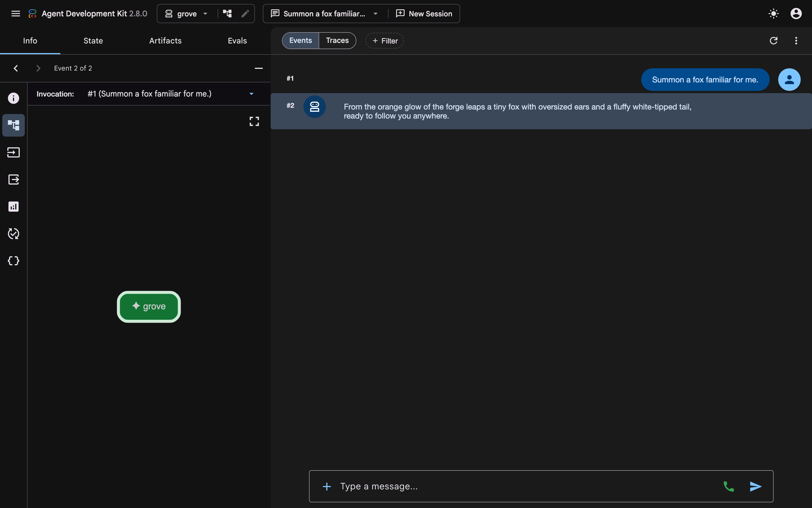Open the response output sidebar icon
The height and width of the screenshot is (508, 812).
tap(14, 179)
